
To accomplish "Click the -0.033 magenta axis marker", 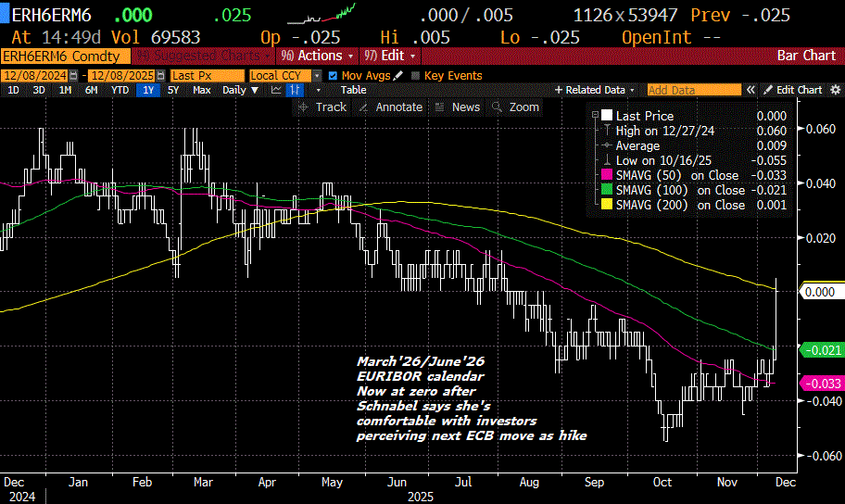I will pos(823,384).
